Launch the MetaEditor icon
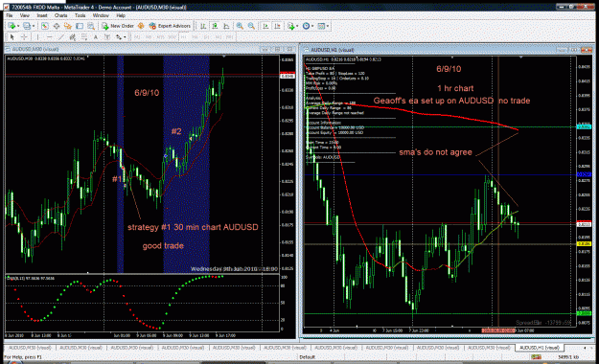Viewport: 599px width, 364px height. tap(141, 26)
